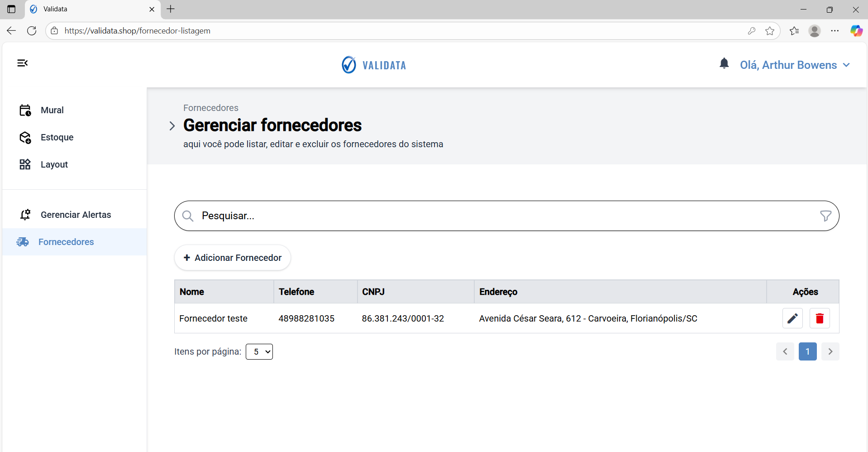Open the Layout sidebar section
868x452 pixels.
point(54,164)
